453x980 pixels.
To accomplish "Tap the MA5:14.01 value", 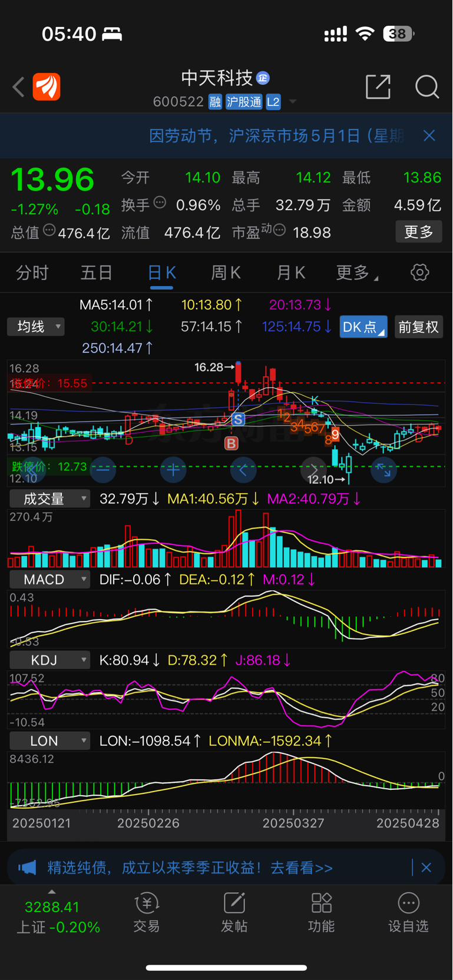I will click(116, 305).
